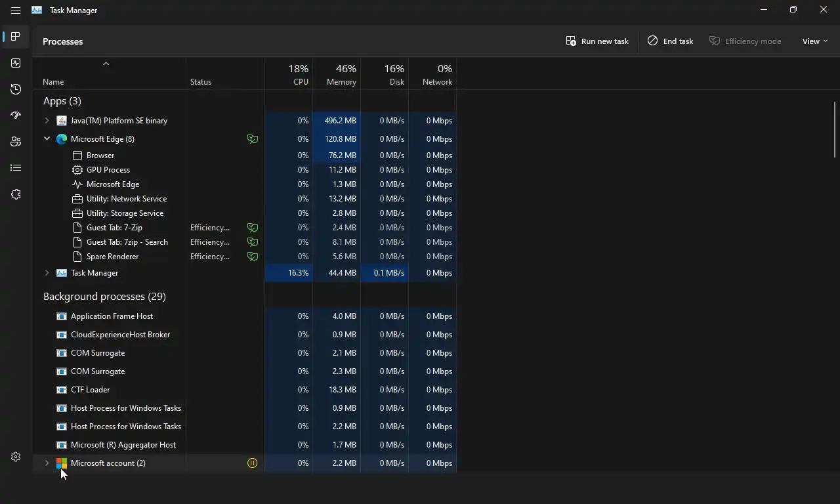Click the Microsoft account colored logo icon
The image size is (840, 504).
[62, 463]
